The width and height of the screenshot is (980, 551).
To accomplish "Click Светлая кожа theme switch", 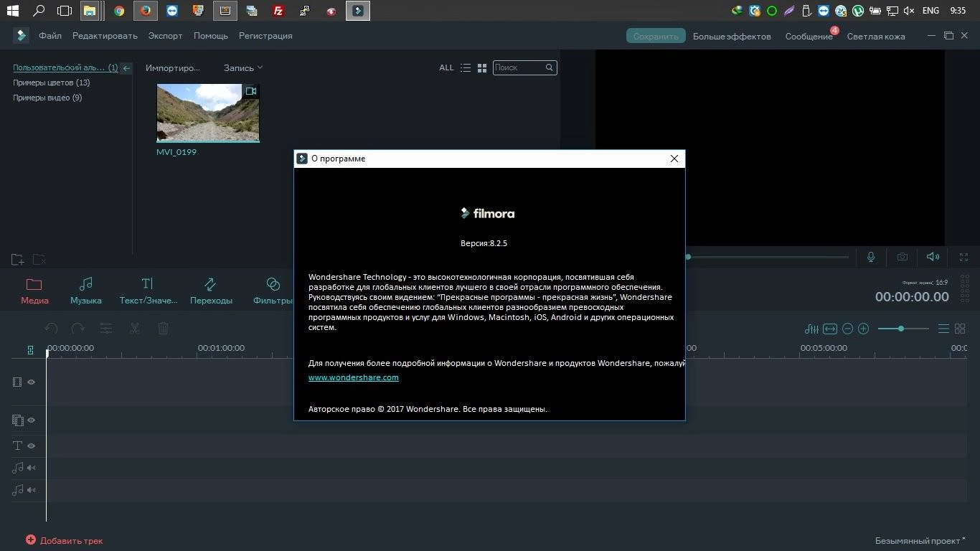I will pyautogui.click(x=876, y=36).
